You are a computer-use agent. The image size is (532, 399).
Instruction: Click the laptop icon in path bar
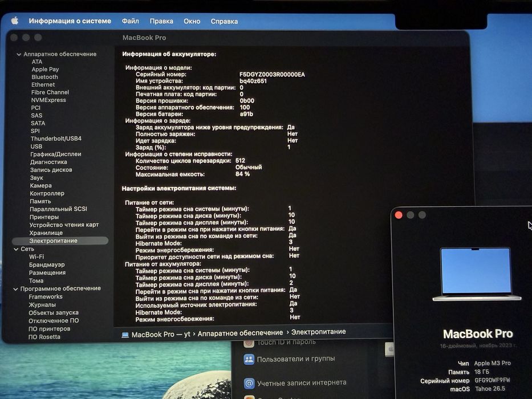[x=125, y=335]
